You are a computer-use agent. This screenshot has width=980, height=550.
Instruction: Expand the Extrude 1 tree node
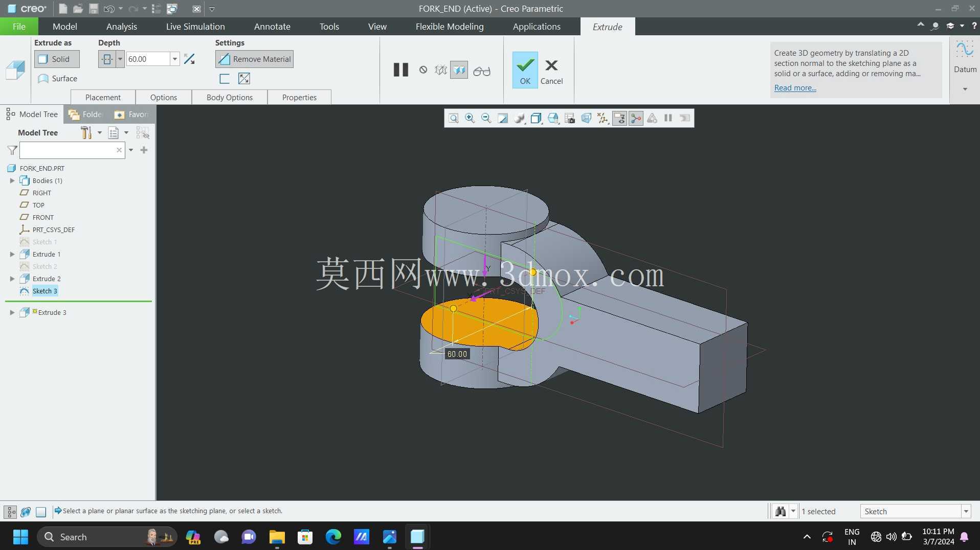[12, 255]
